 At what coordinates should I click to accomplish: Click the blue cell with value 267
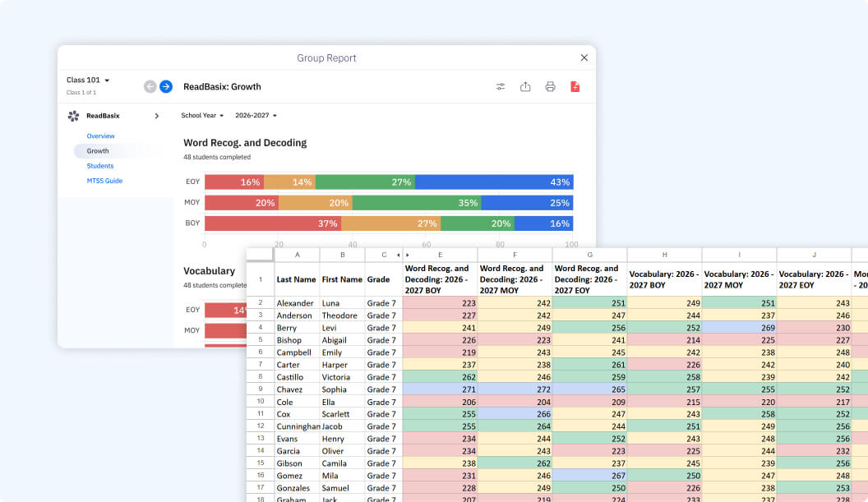click(589, 476)
